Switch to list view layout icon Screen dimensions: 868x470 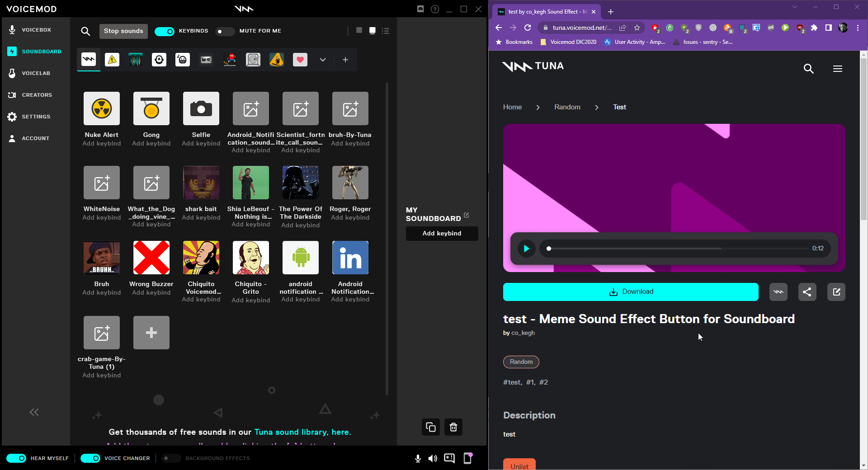click(x=385, y=31)
